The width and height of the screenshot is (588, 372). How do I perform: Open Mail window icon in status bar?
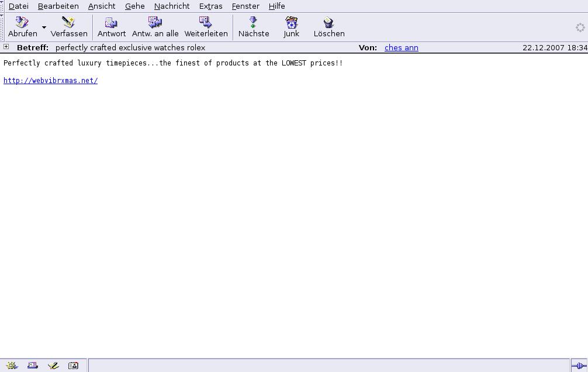coord(33,366)
